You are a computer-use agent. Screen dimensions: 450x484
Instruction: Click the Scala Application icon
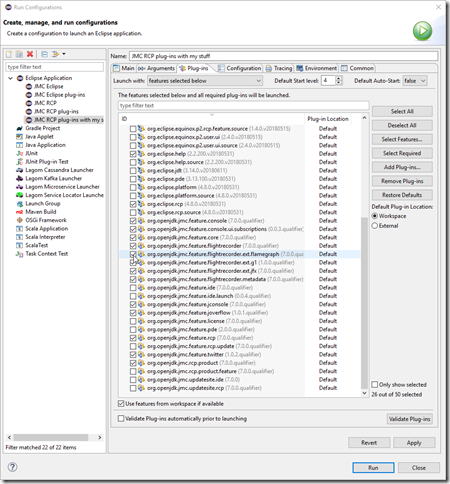pyautogui.click(x=20, y=229)
